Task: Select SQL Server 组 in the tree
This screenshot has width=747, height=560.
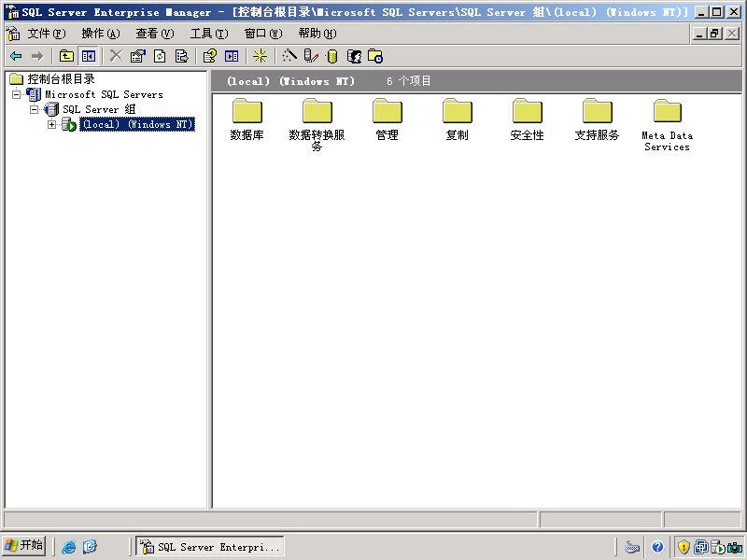Action: pos(99,109)
